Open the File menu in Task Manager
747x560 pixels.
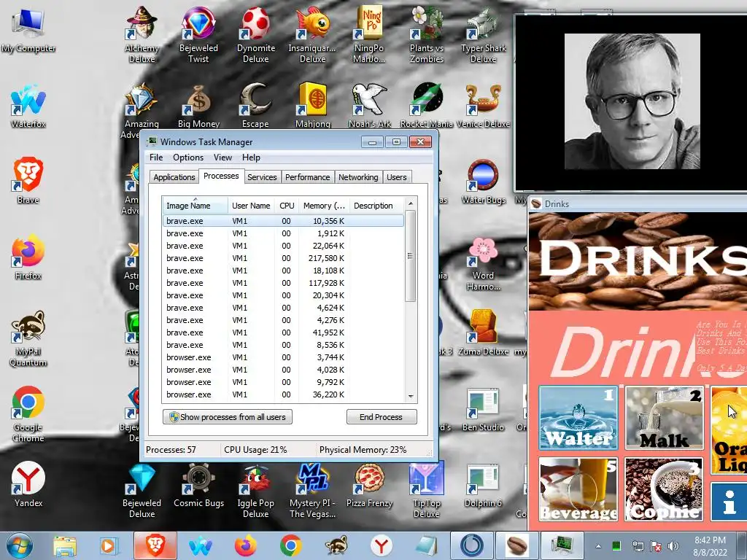[x=156, y=157]
